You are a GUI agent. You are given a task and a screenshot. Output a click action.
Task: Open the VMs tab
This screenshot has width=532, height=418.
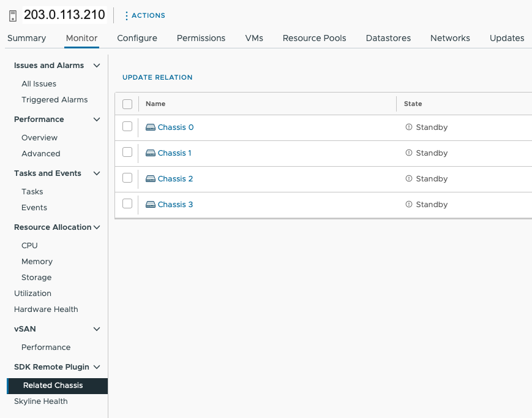pos(254,38)
